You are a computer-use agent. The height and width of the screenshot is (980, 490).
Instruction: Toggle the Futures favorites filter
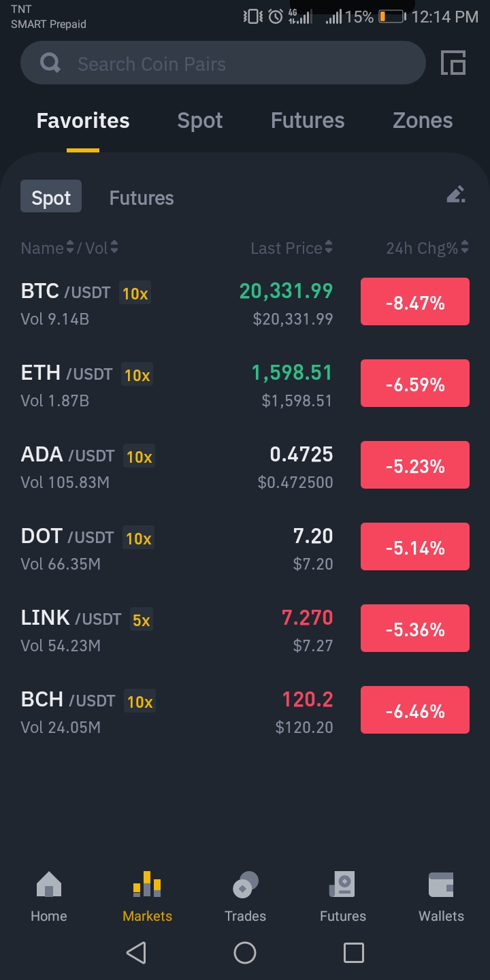tap(142, 198)
